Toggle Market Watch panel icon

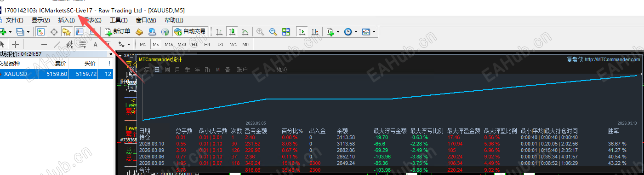click(x=41, y=32)
